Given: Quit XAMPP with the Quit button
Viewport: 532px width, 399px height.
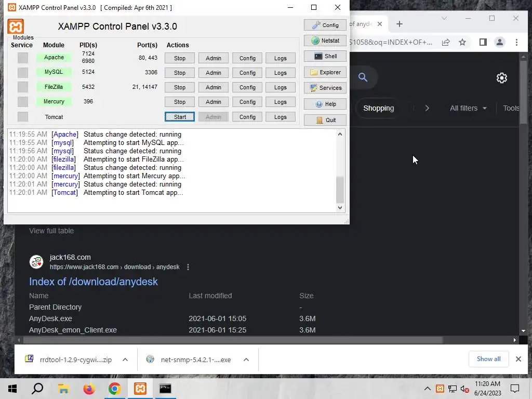Looking at the screenshot, I should click(325, 120).
